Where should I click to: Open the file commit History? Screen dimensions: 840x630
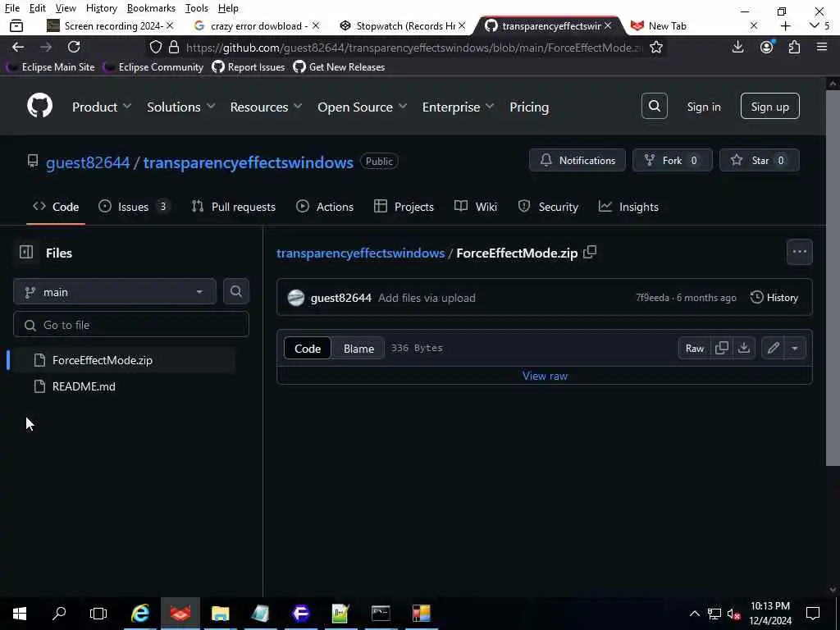[774, 297]
